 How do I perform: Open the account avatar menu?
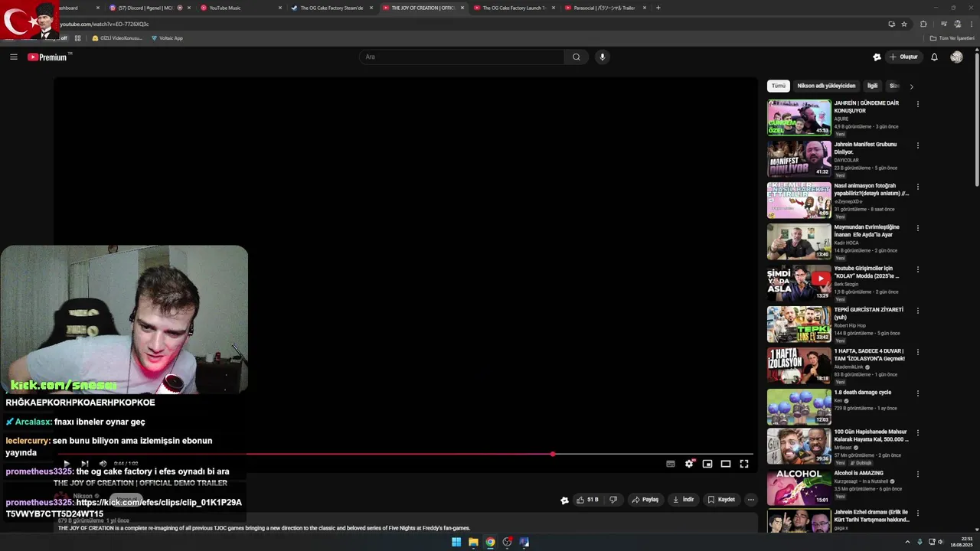pyautogui.click(x=956, y=57)
